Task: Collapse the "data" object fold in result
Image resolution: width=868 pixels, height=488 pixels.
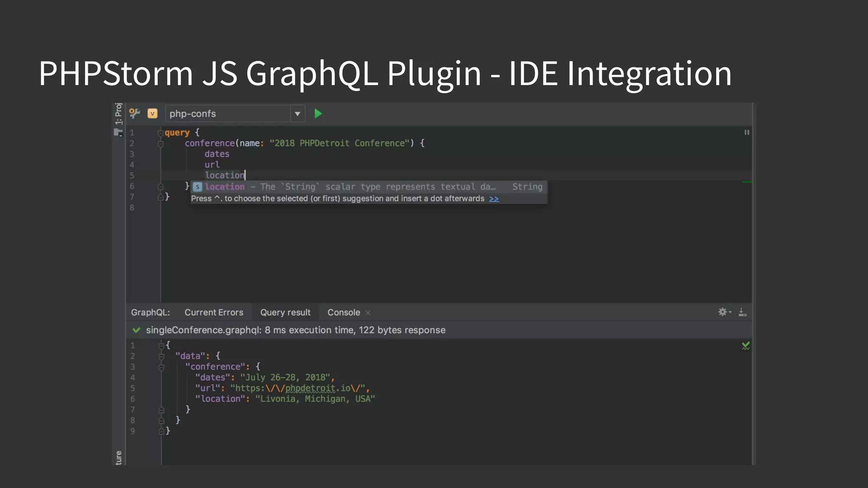Action: pos(161,357)
